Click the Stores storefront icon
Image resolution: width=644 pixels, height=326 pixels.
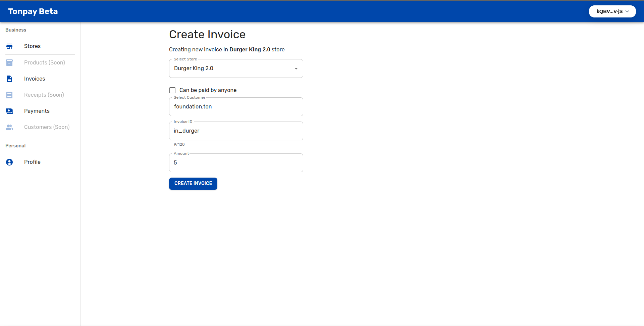tap(9, 46)
